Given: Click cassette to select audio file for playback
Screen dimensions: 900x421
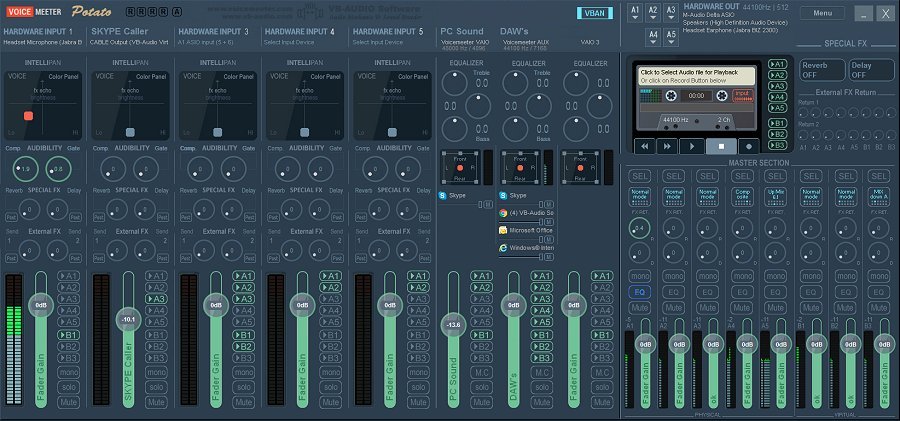Looking at the screenshot, I should click(x=696, y=76).
